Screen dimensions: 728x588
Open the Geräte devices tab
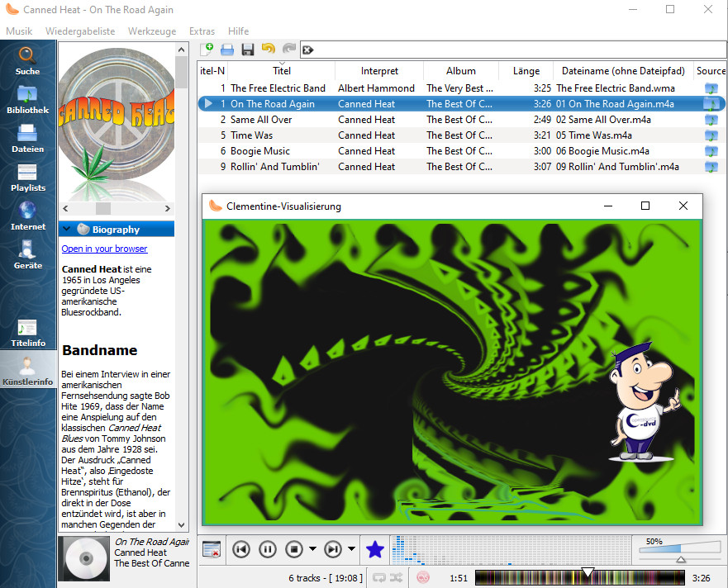pos(27,255)
